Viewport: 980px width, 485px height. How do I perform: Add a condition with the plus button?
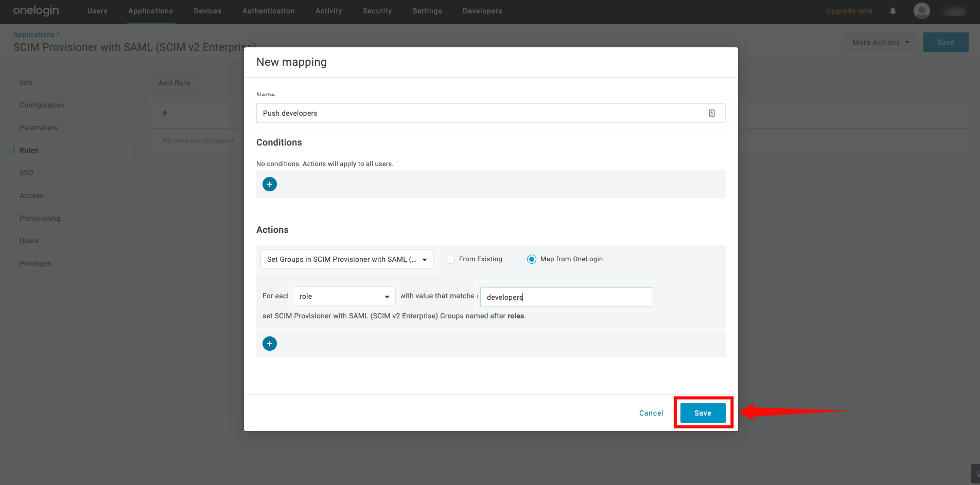pyautogui.click(x=270, y=184)
